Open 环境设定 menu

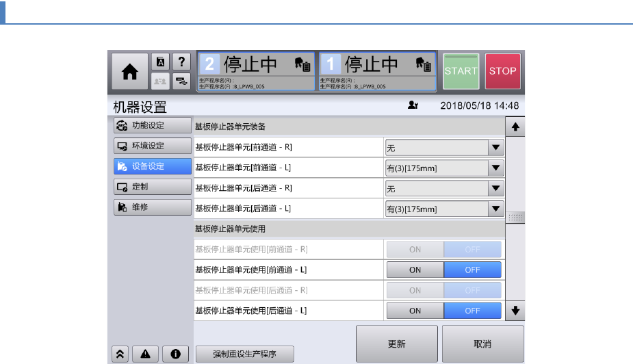tap(153, 146)
